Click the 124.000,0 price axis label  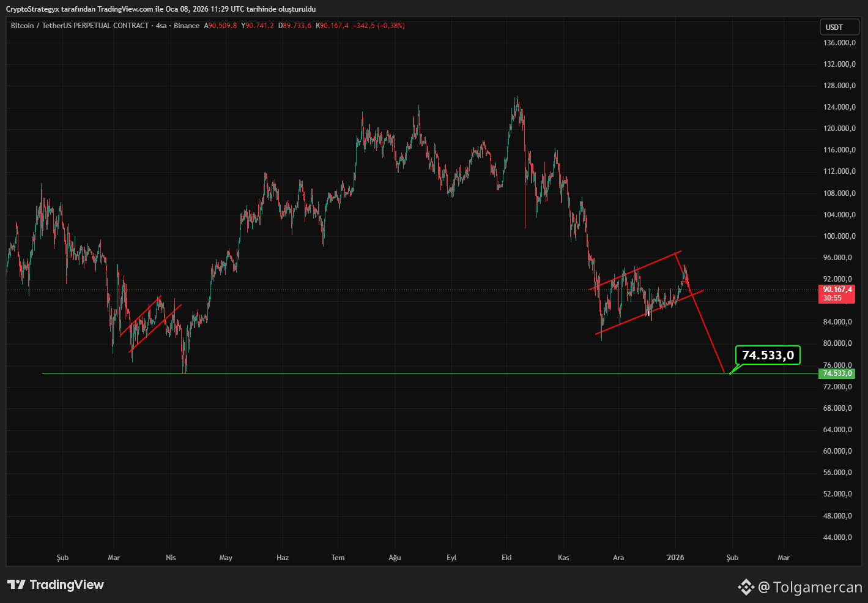coord(839,107)
